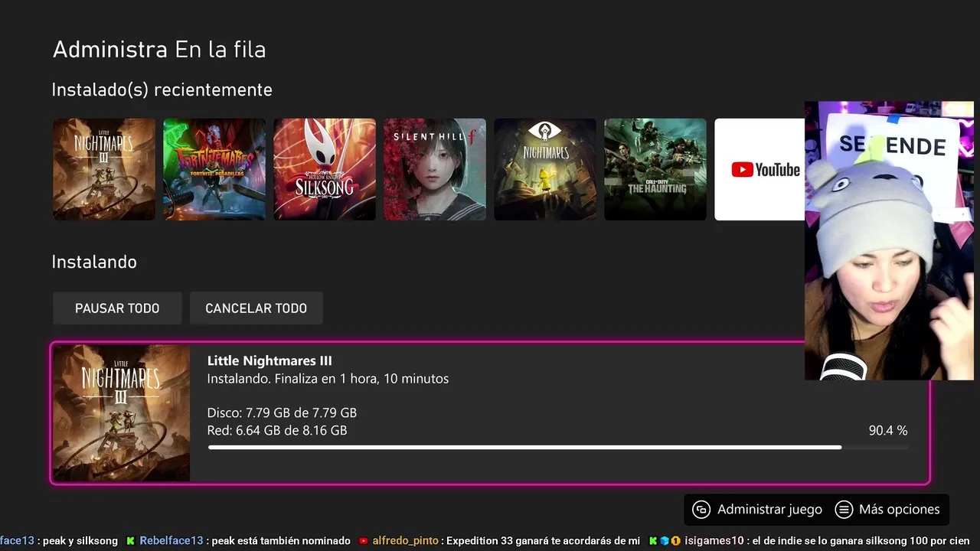The height and width of the screenshot is (551, 980).
Task: Click the Más opciones menu icon
Action: pyautogui.click(x=844, y=510)
